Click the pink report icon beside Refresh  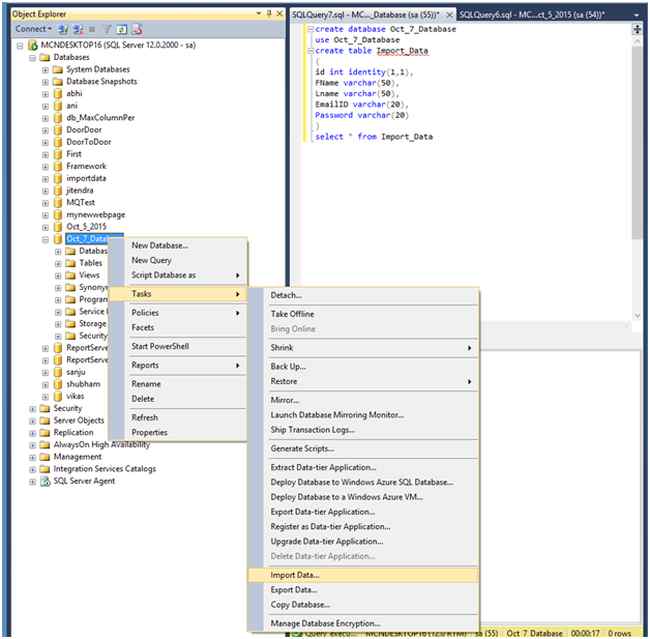[x=137, y=29]
